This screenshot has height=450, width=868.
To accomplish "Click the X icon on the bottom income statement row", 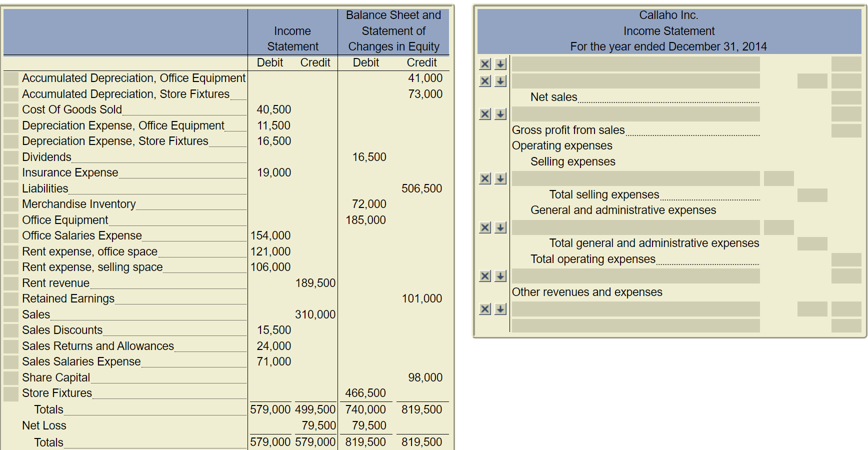I will (x=485, y=309).
